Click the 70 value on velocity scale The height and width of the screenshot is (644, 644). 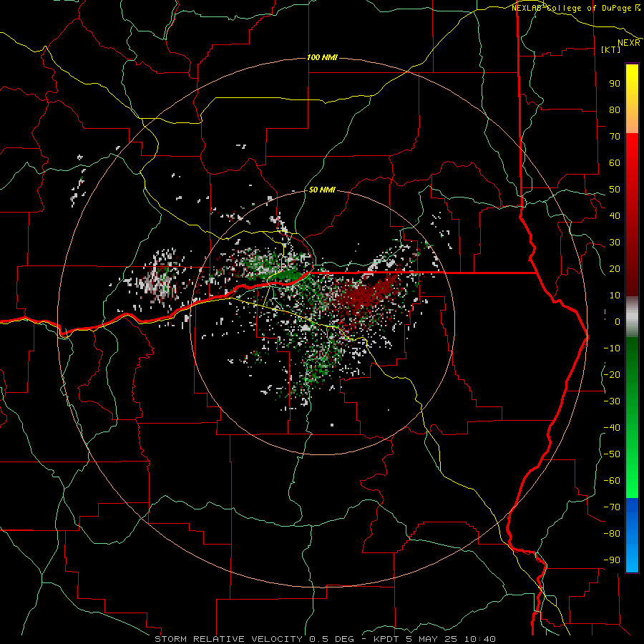click(x=615, y=137)
